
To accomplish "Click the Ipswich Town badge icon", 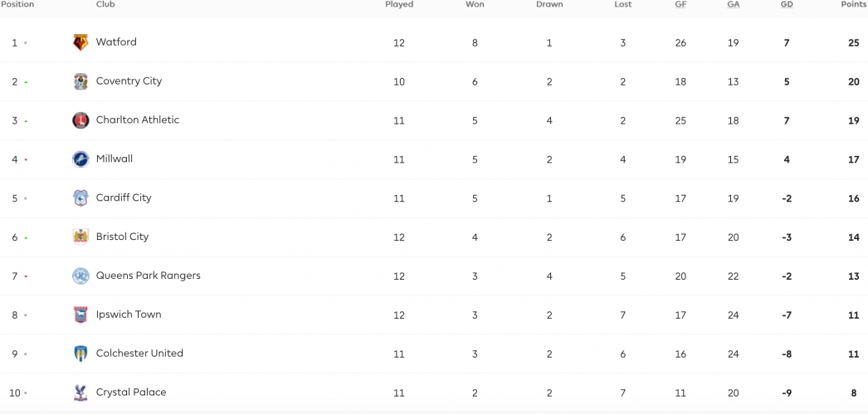I will (x=80, y=315).
